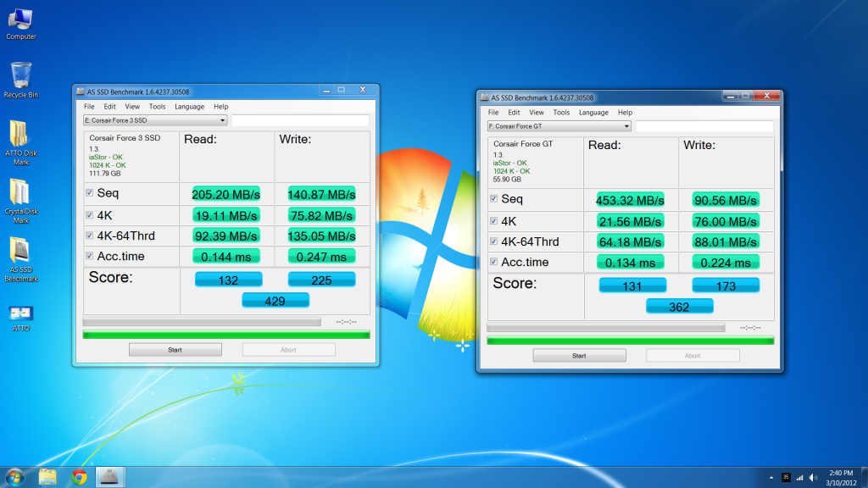Open Language menu in Corsair Force 3 window
The image size is (868, 488).
[x=189, y=107]
